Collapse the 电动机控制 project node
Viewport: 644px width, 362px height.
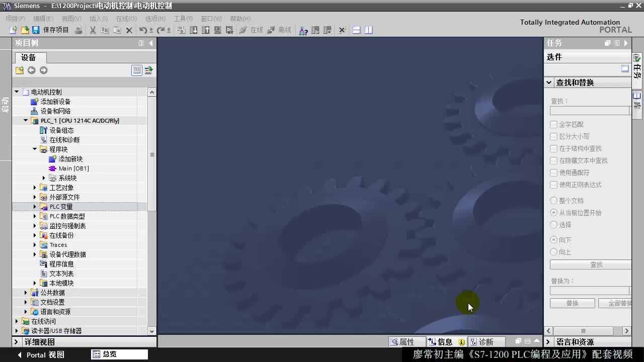[x=17, y=92]
